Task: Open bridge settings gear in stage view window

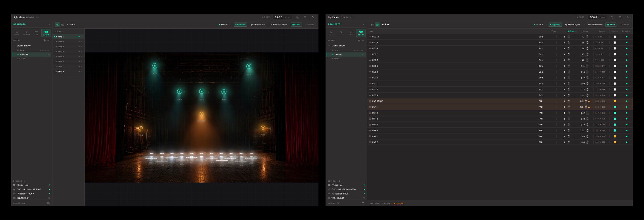Action: click(x=48, y=203)
